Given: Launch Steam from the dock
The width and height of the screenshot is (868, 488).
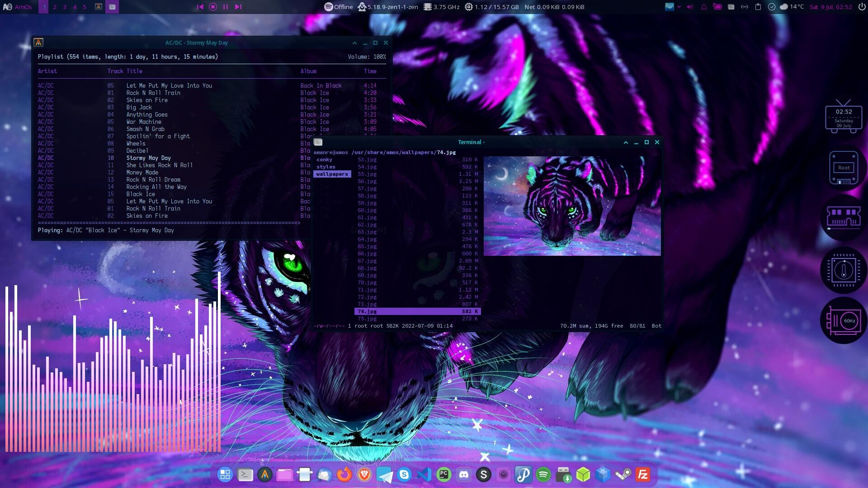Looking at the screenshot, I should pos(623,474).
